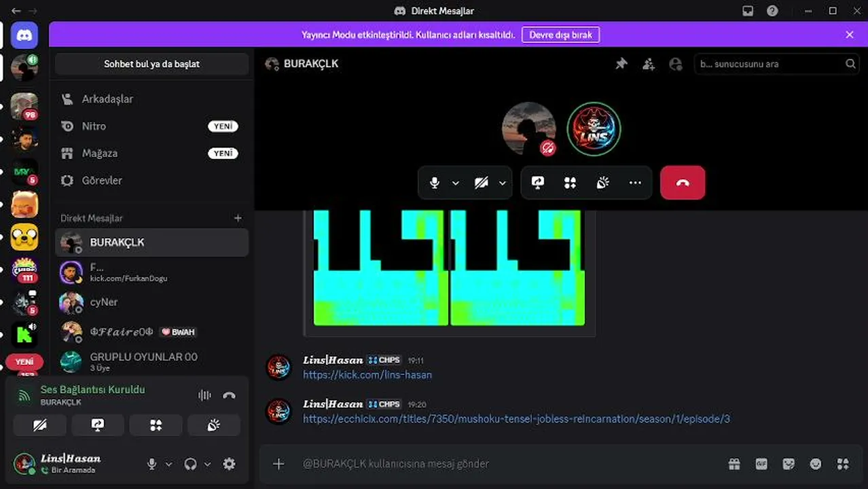
Task: Open emoji picker
Action: [x=816, y=464]
